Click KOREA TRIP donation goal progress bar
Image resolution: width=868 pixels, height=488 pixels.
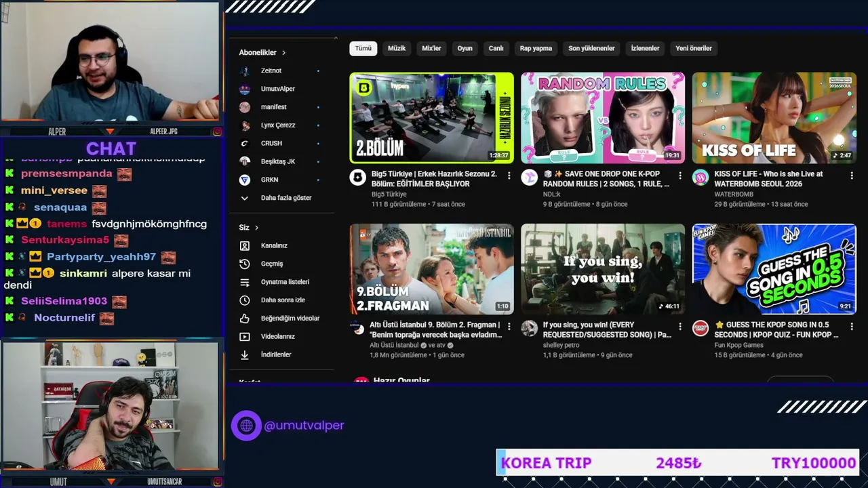click(x=678, y=463)
